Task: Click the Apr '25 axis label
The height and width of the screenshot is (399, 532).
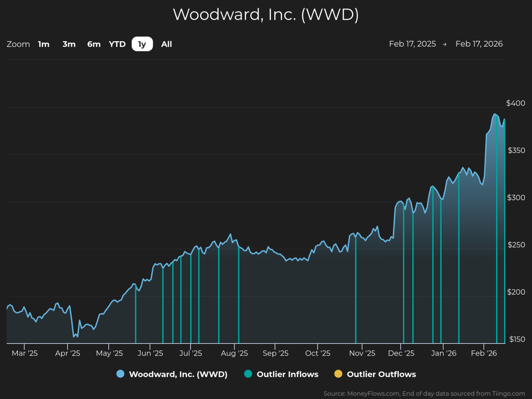Action: tap(68, 353)
